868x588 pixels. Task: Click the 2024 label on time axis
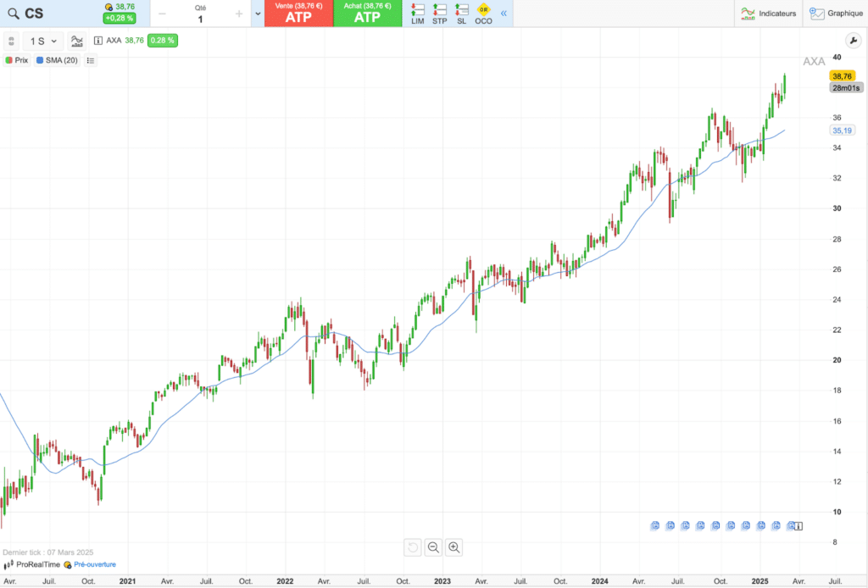[x=599, y=581]
